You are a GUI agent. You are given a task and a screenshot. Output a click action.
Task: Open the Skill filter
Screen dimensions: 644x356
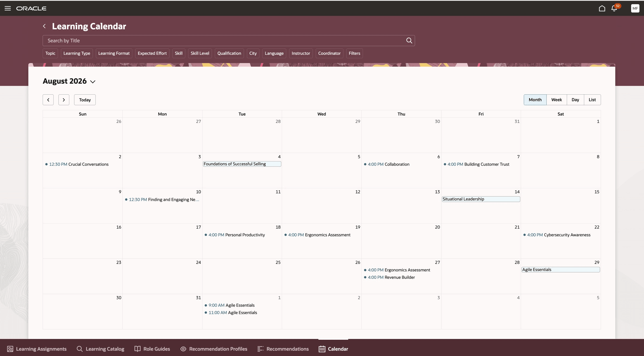179,53
